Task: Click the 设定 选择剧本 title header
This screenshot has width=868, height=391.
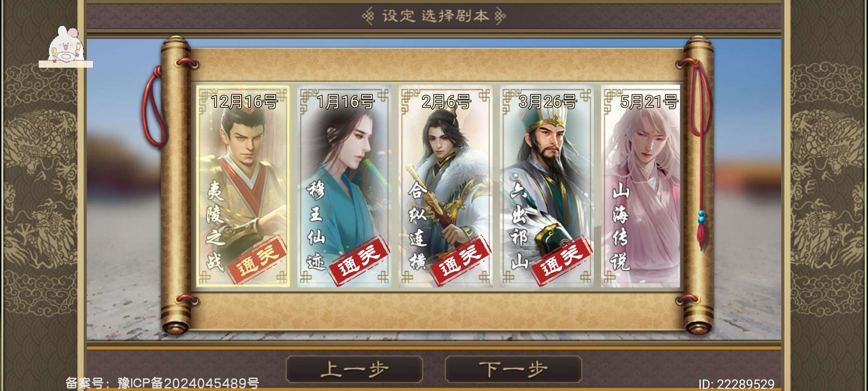Action: pyautogui.click(x=434, y=16)
